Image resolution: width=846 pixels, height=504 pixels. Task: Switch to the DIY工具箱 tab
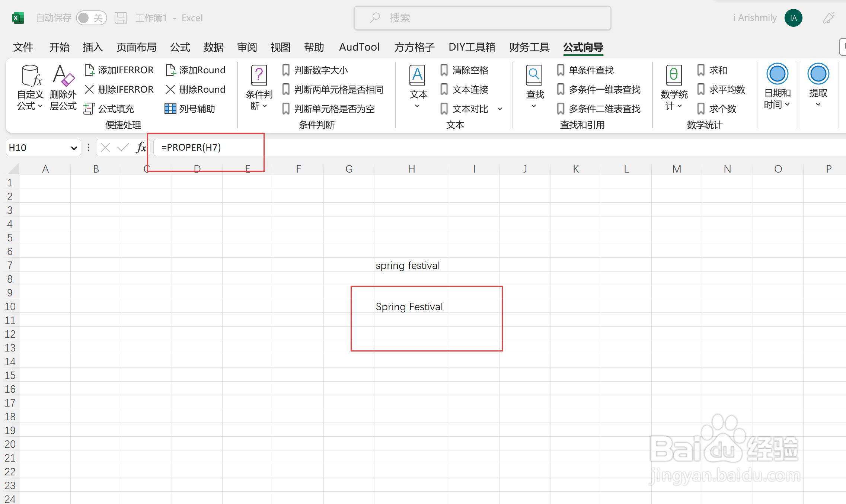click(x=472, y=47)
